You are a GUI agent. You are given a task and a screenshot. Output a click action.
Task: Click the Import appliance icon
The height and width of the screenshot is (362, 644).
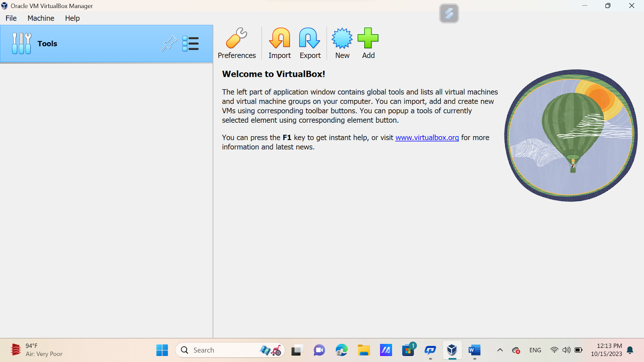(x=279, y=43)
